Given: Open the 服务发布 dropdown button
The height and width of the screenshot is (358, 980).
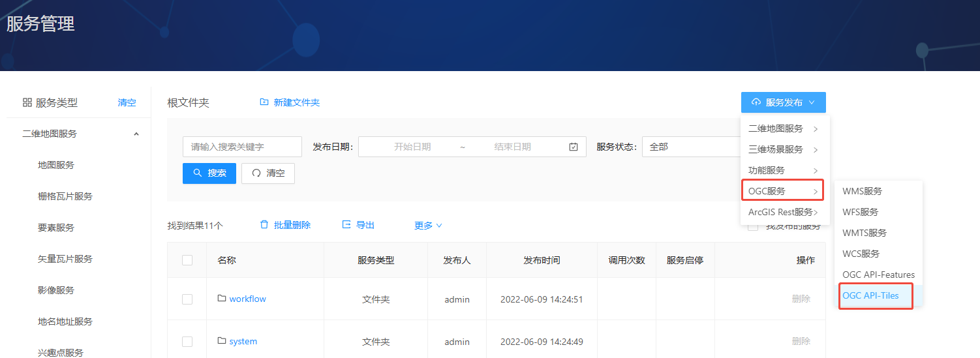Looking at the screenshot, I should click(x=783, y=102).
